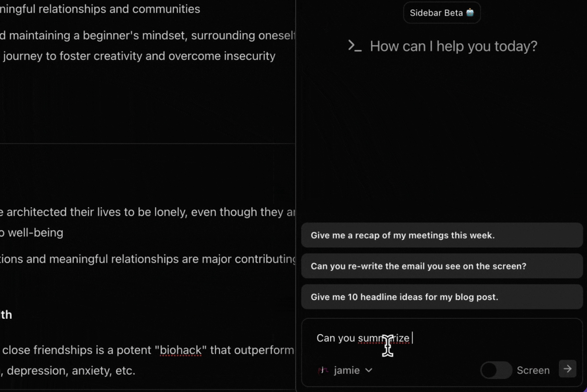Image resolution: width=587 pixels, height=392 pixels.
Task: Open the jamie assistant selector
Action: coord(345,370)
